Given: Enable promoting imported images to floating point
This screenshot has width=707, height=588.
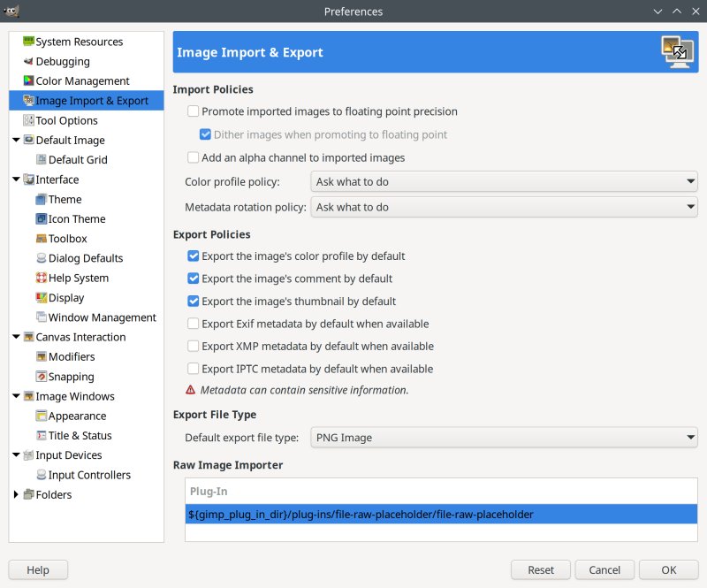Looking at the screenshot, I should point(192,111).
